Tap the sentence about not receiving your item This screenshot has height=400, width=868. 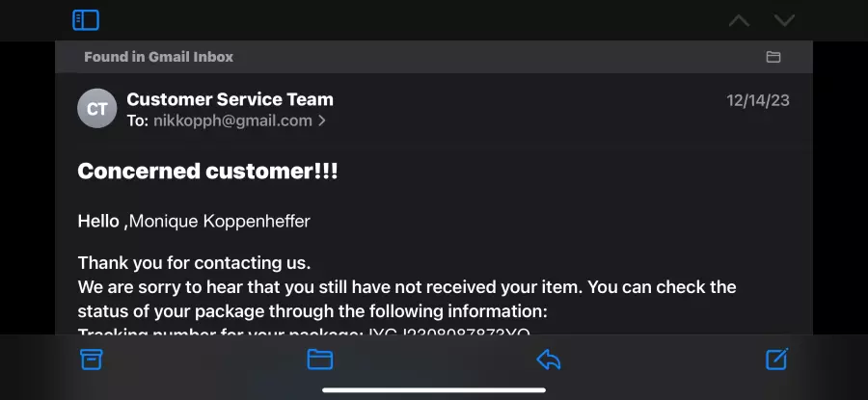[x=407, y=300]
